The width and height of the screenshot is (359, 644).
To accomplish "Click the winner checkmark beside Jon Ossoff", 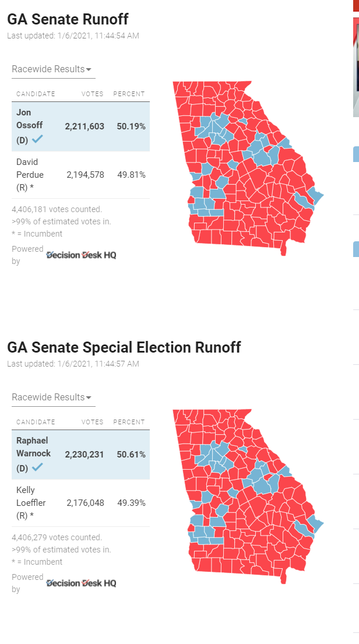I will coord(37,140).
